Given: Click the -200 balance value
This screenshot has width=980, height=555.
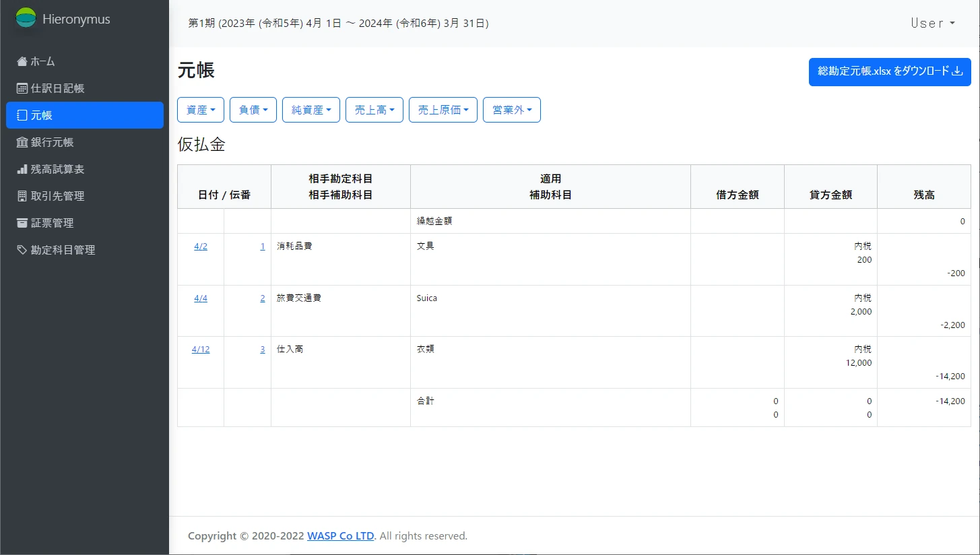Looking at the screenshot, I should point(956,273).
